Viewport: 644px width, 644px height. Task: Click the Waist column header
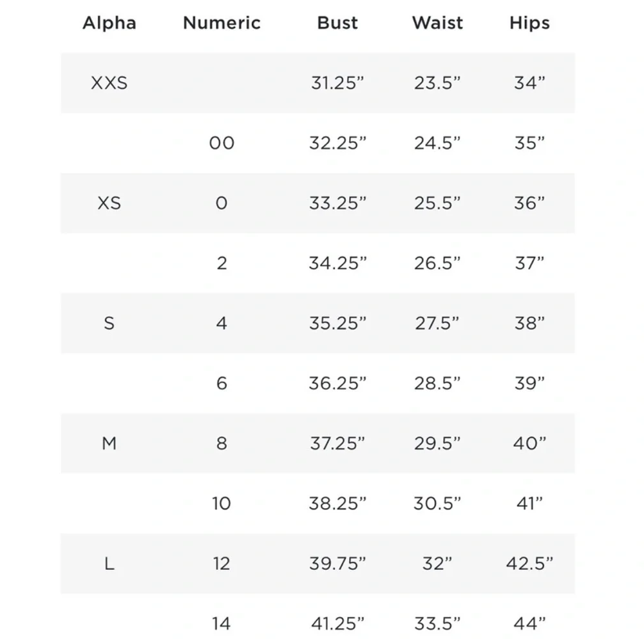coord(437,23)
